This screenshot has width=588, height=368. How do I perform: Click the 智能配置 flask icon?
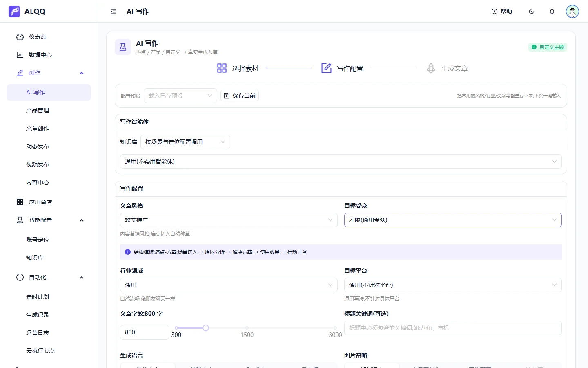(x=20, y=220)
